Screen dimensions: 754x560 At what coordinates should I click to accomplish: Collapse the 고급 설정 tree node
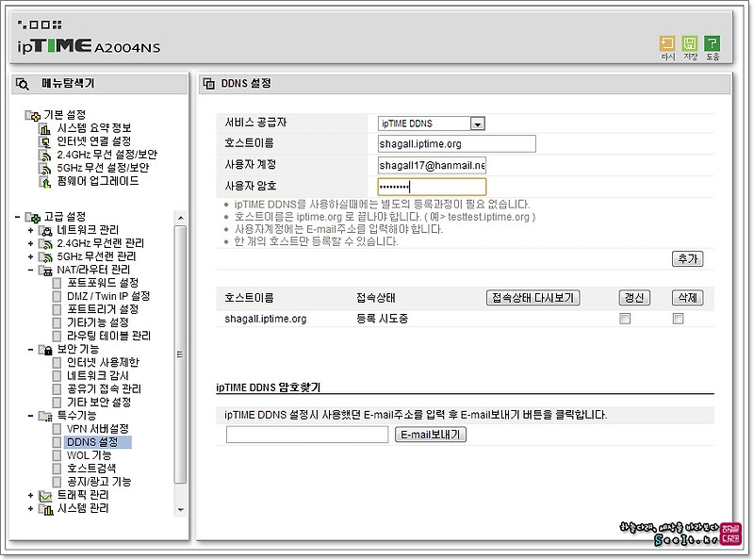pos(17,217)
